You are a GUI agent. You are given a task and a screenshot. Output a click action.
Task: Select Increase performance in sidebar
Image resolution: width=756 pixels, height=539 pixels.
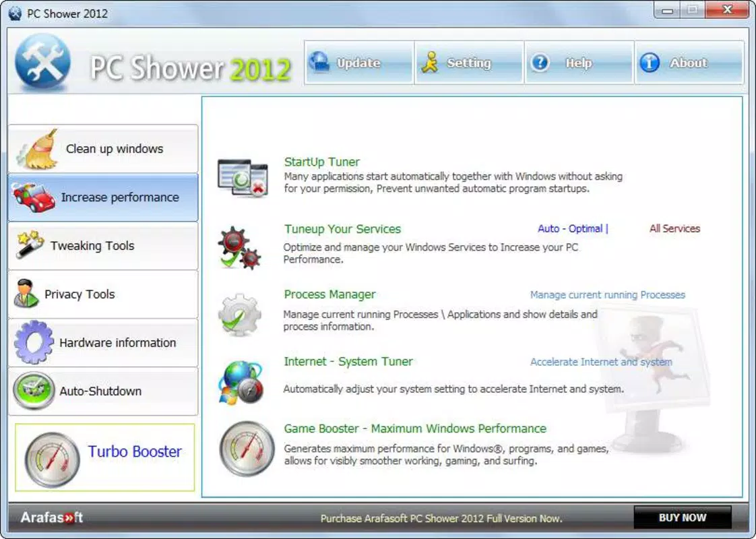(103, 197)
